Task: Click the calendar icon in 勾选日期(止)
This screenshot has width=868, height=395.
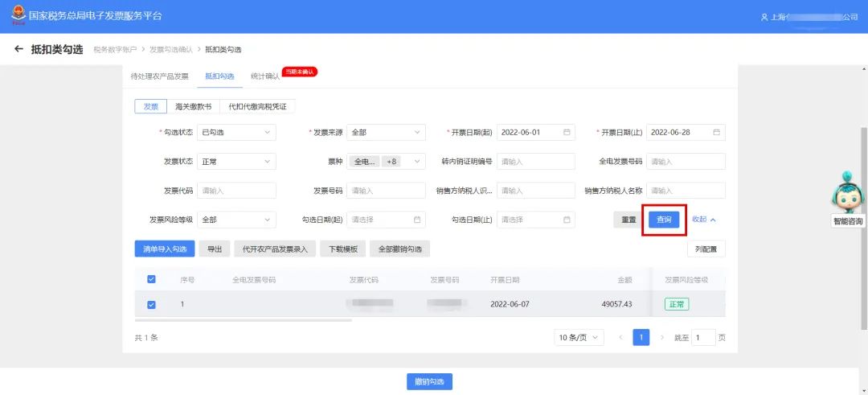Action: [567, 220]
